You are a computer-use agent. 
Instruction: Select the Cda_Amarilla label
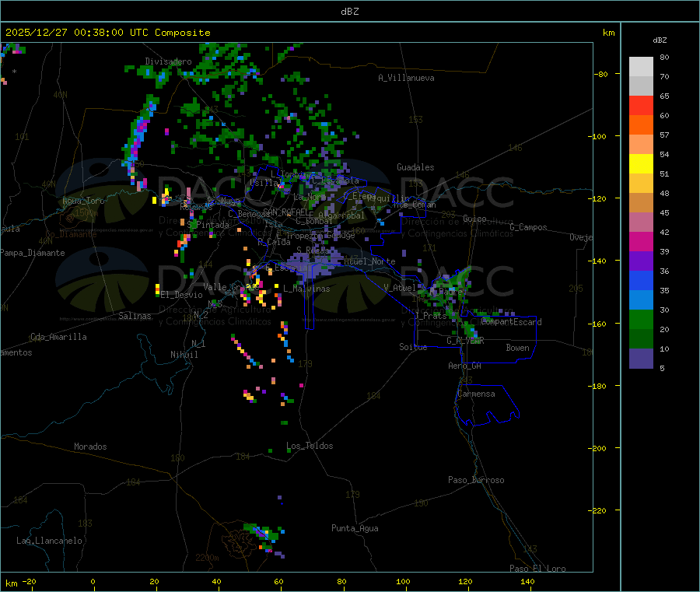(x=58, y=337)
